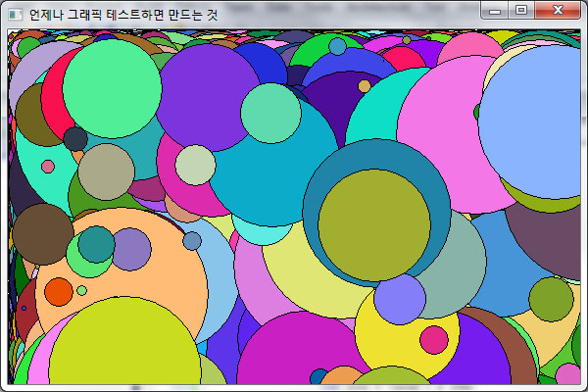The height and width of the screenshot is (392, 588).
Task: Click the small orange circle on the left
Action: (59, 291)
